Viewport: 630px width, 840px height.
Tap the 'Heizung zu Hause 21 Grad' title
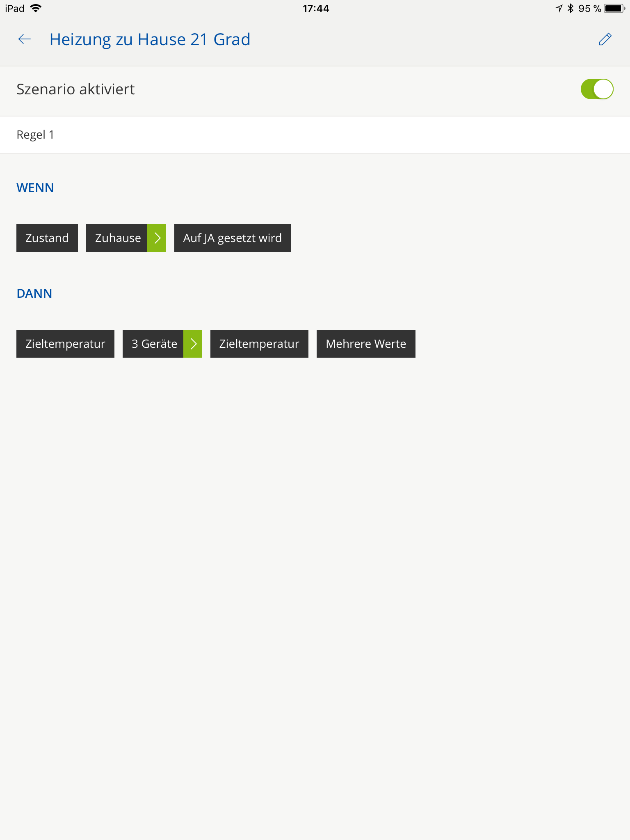pyautogui.click(x=150, y=40)
